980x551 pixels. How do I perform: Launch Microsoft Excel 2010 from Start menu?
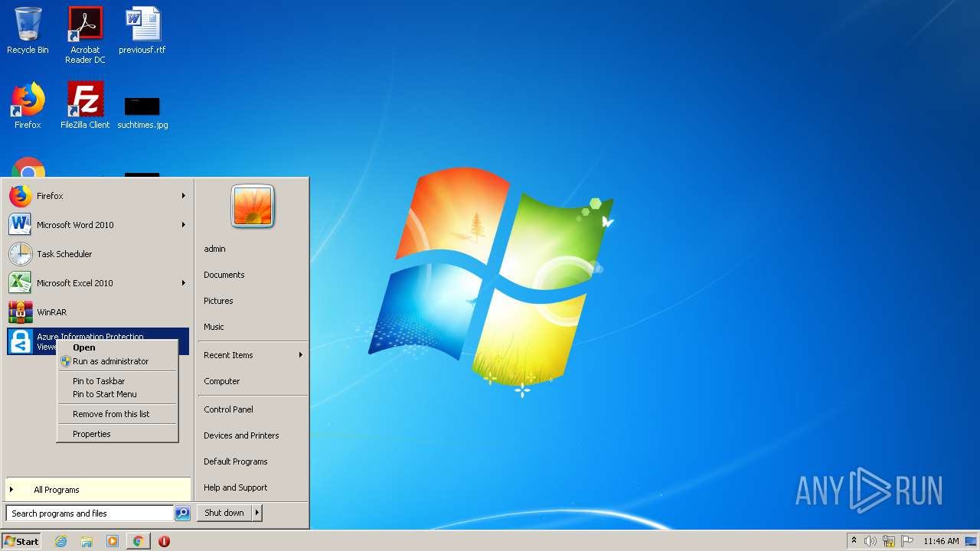[x=98, y=283]
